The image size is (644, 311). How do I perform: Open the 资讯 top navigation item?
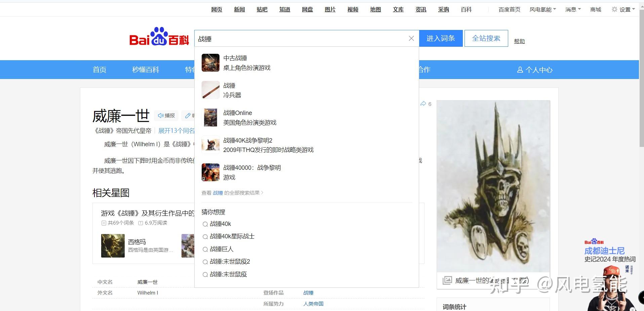click(x=421, y=9)
